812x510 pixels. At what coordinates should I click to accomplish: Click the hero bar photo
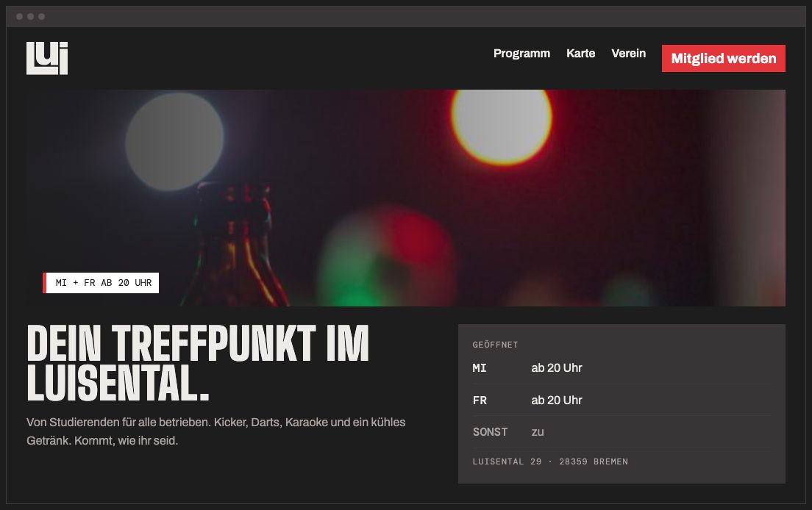click(406, 198)
